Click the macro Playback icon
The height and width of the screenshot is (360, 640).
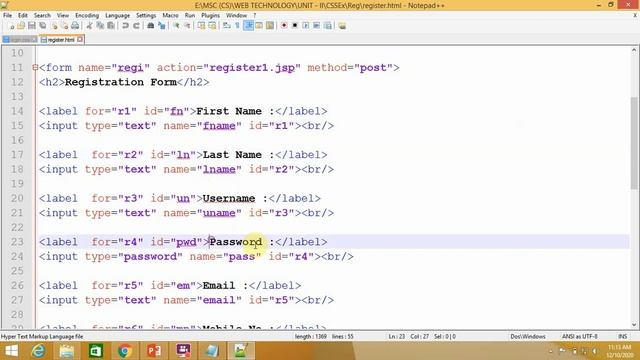point(306,26)
